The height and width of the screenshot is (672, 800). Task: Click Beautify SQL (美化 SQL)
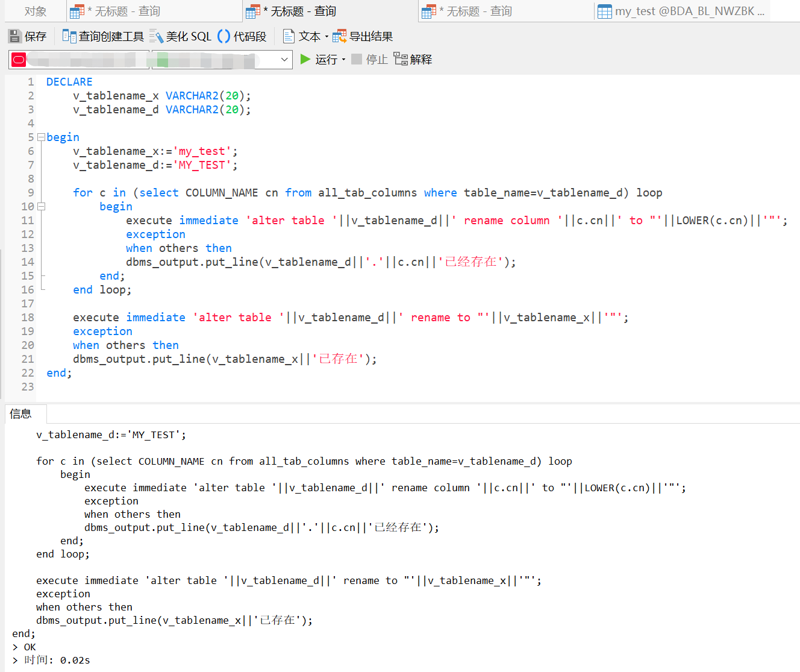coord(181,37)
